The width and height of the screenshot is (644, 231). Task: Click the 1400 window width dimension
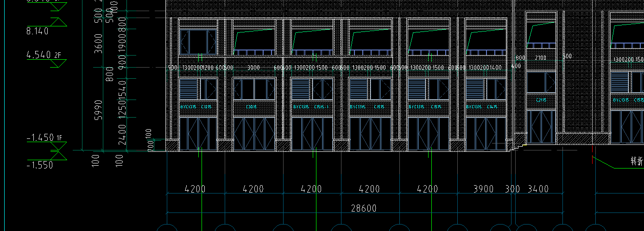(x=496, y=68)
